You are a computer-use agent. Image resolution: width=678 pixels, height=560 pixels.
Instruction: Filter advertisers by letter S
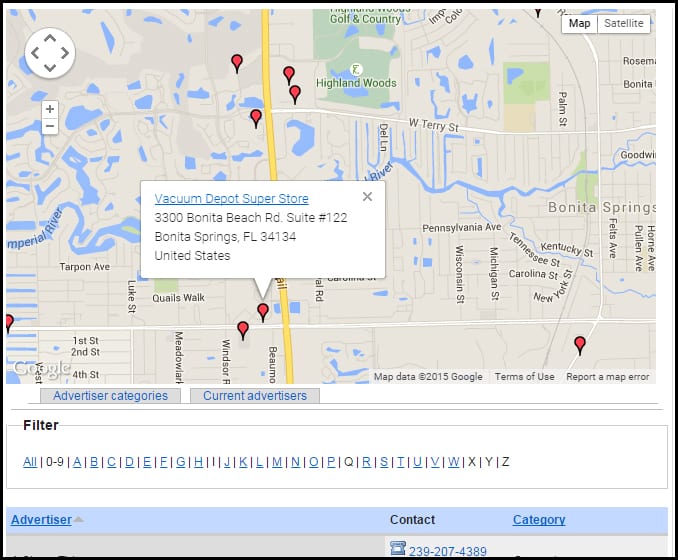tap(384, 462)
